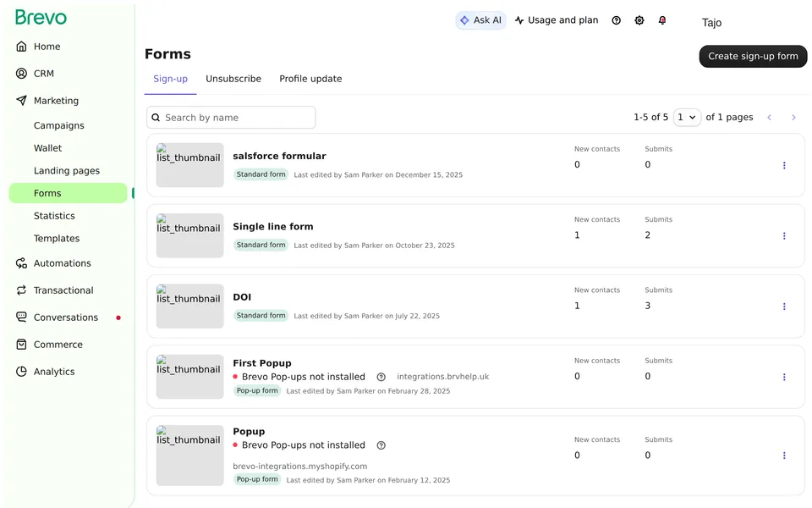Open the Tajo account name
The height and width of the screenshot is (508, 812).
coord(711,23)
